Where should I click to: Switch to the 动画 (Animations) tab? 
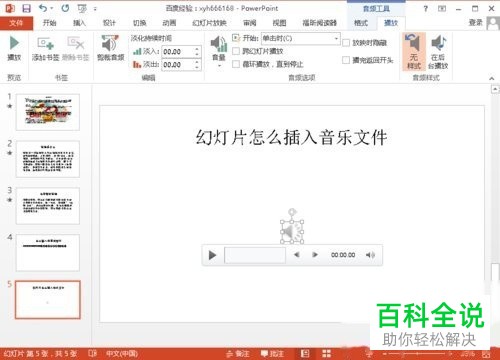169,23
